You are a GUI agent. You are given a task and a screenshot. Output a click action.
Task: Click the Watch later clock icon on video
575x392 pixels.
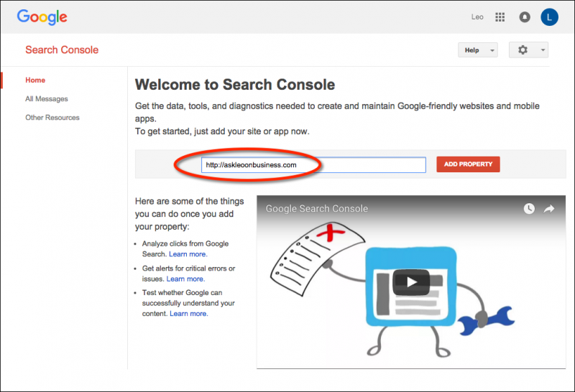529,208
